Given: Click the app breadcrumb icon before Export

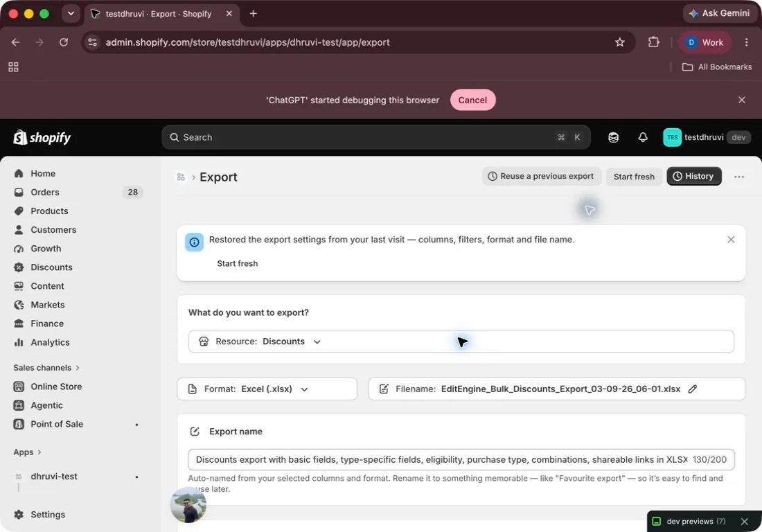Looking at the screenshot, I should [x=181, y=177].
